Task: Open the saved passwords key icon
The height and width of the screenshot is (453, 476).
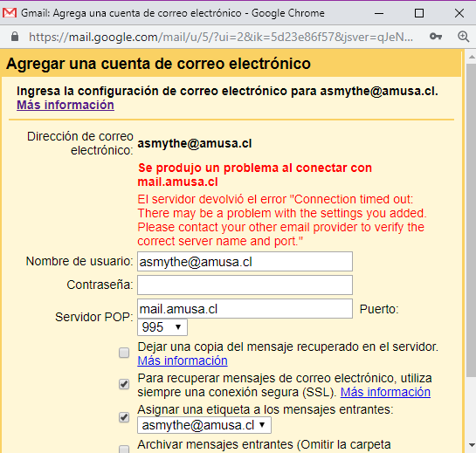Action: coord(435,37)
